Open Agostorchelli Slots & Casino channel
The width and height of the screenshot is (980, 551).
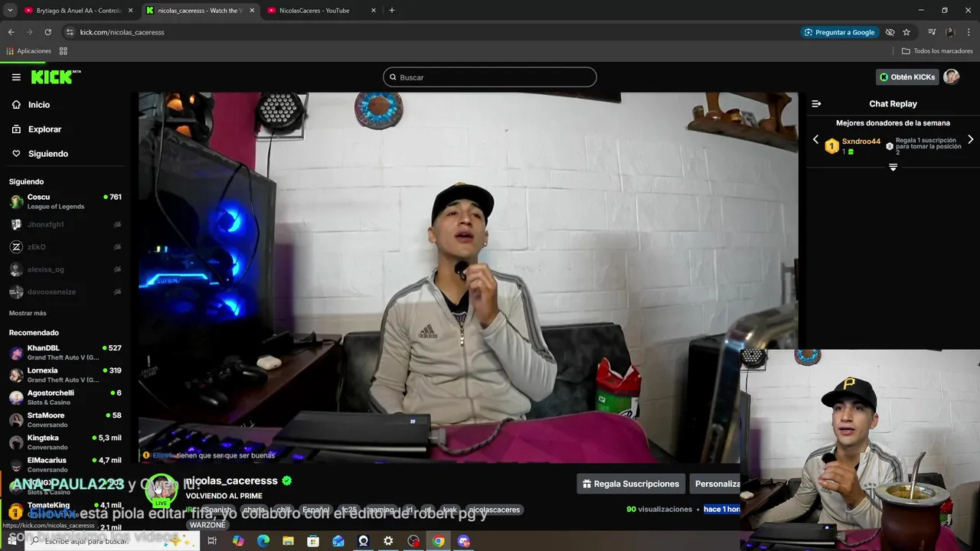pyautogui.click(x=65, y=397)
